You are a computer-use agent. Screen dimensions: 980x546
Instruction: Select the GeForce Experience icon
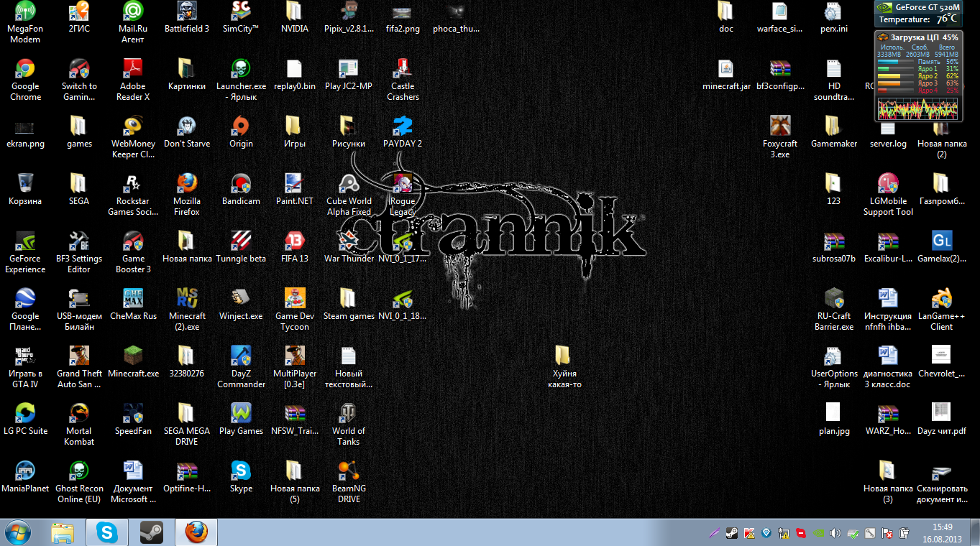click(25, 252)
